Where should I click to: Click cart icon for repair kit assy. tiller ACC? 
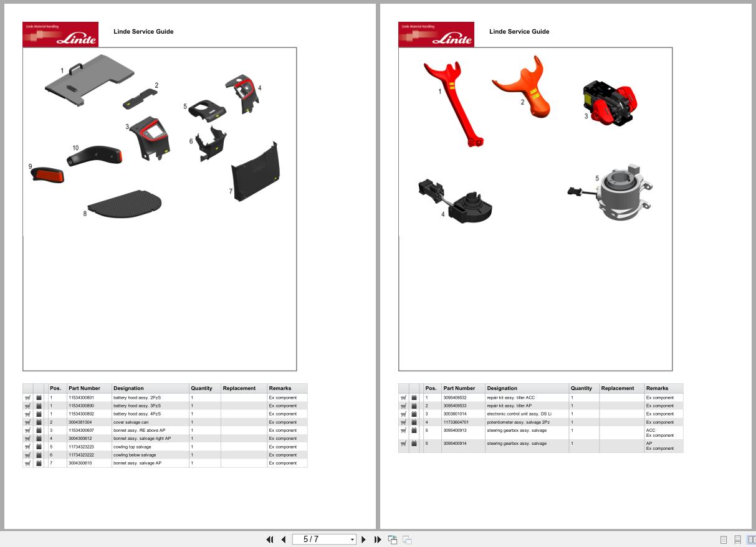404,397
